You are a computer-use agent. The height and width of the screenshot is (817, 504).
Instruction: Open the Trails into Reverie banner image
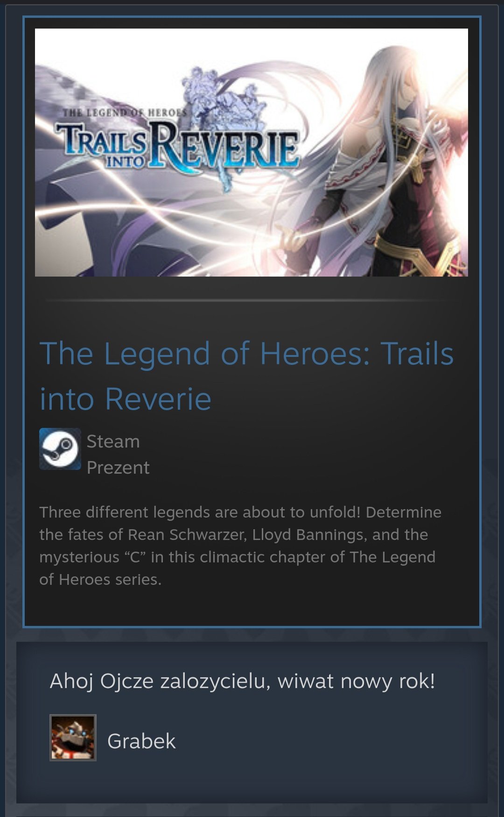tap(252, 152)
